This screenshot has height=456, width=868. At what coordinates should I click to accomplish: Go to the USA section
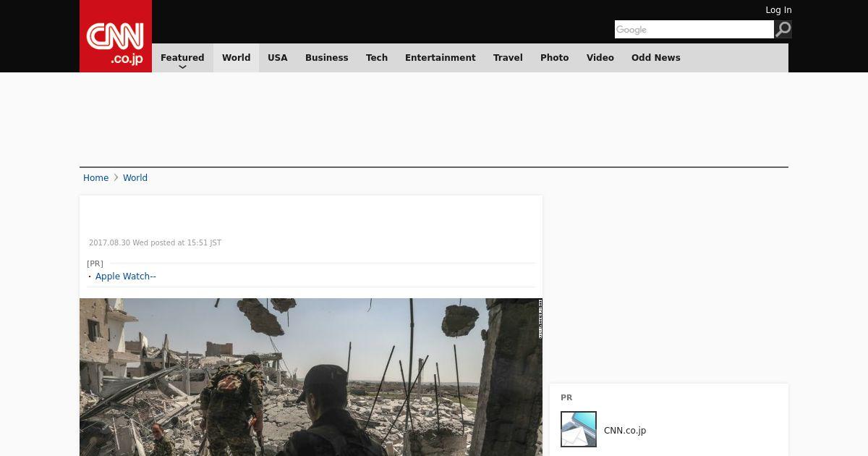278,58
